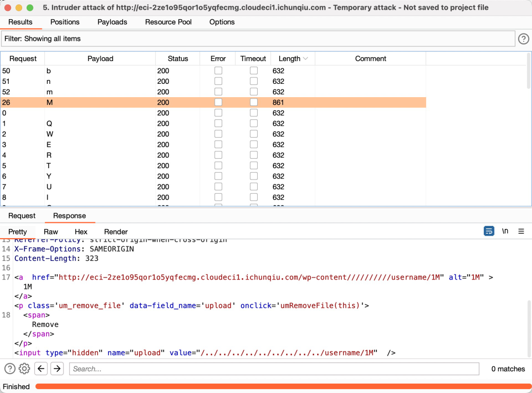
Task: Open search settings gear icon
Action: click(25, 368)
